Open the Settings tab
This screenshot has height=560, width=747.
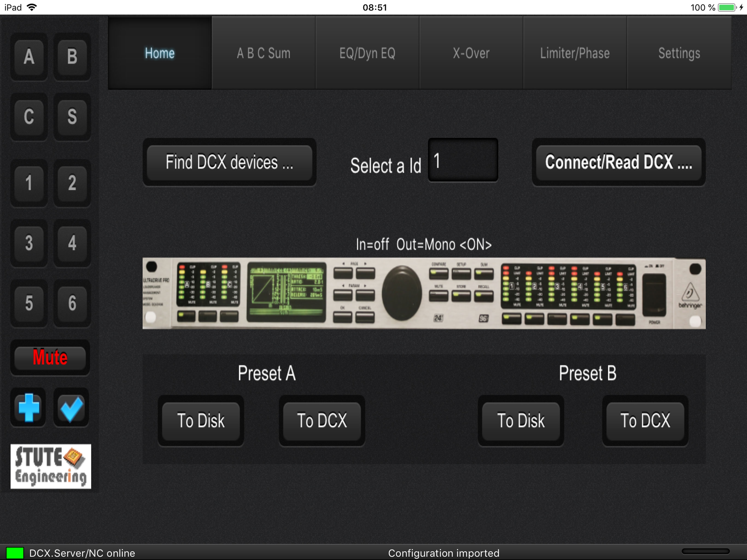tap(679, 53)
